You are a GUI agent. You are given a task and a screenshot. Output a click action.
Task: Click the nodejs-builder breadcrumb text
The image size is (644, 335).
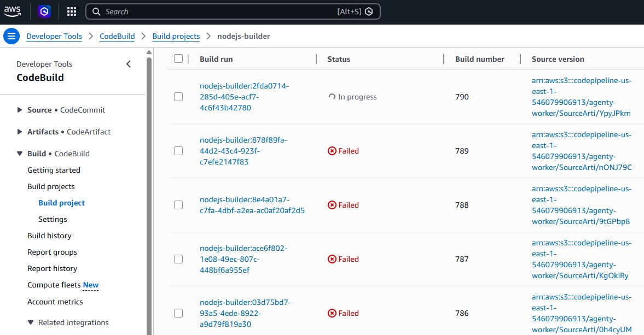(x=243, y=36)
